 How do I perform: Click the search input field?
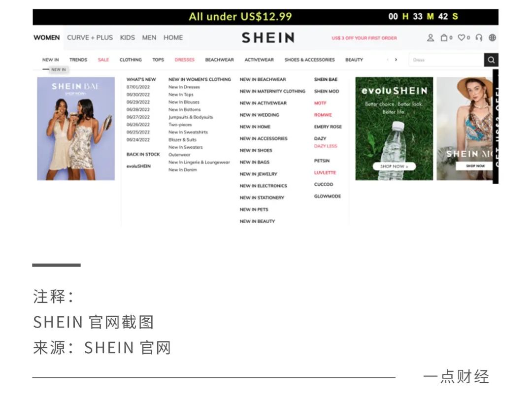(446, 60)
